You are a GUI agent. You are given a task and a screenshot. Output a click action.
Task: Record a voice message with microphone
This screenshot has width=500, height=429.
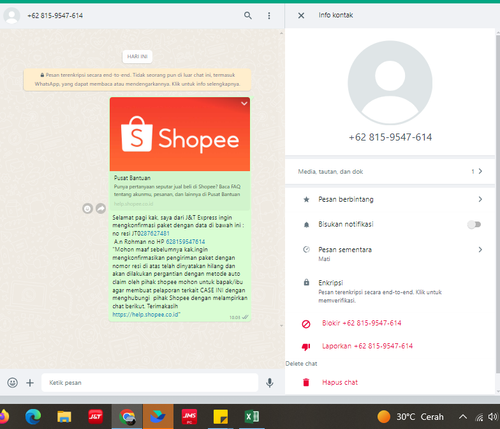(270, 383)
